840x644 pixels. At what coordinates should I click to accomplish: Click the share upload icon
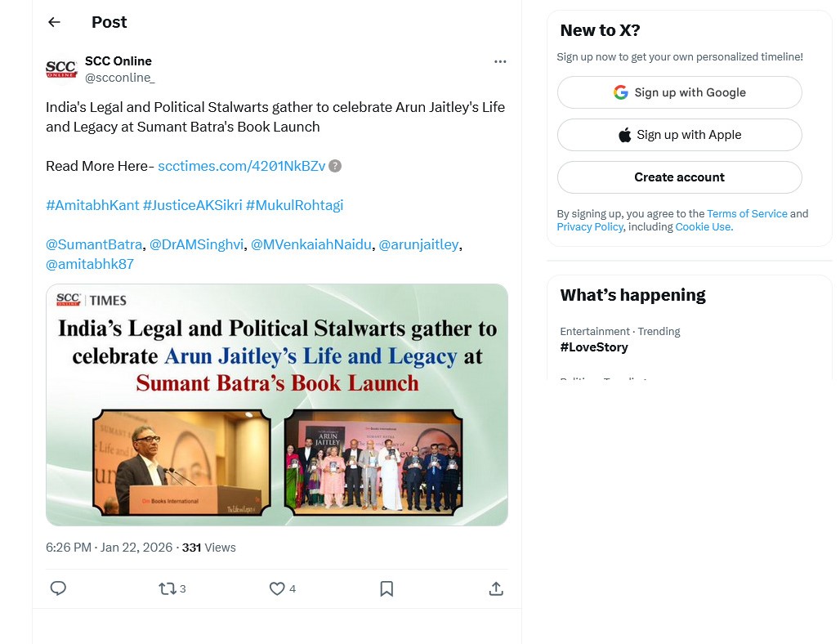pos(495,588)
